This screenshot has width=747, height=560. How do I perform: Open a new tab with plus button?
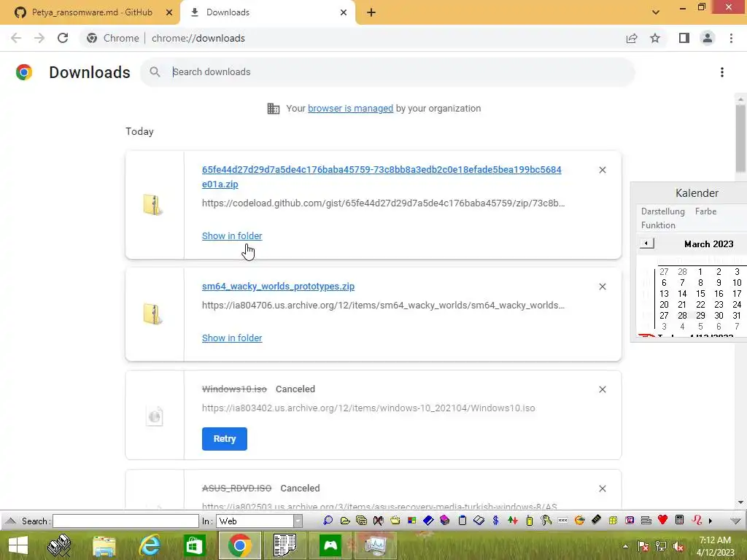click(371, 12)
